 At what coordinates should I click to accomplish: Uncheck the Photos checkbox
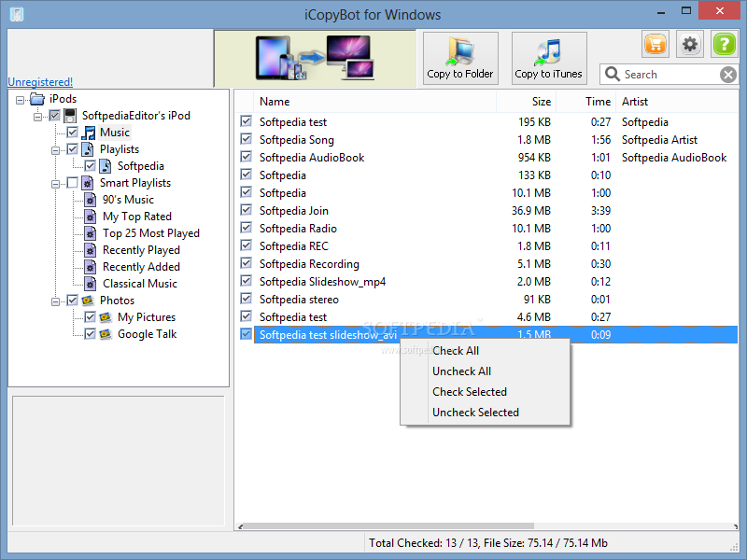coord(73,301)
